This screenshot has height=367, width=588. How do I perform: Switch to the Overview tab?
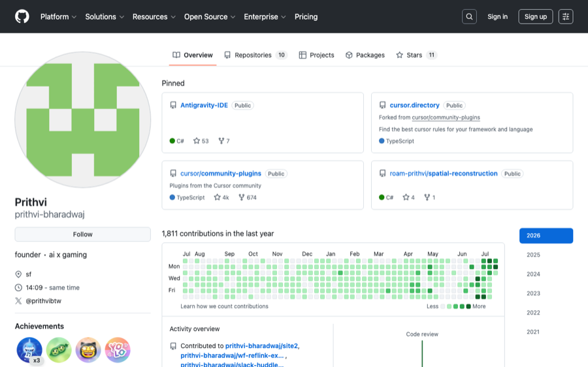coord(193,55)
